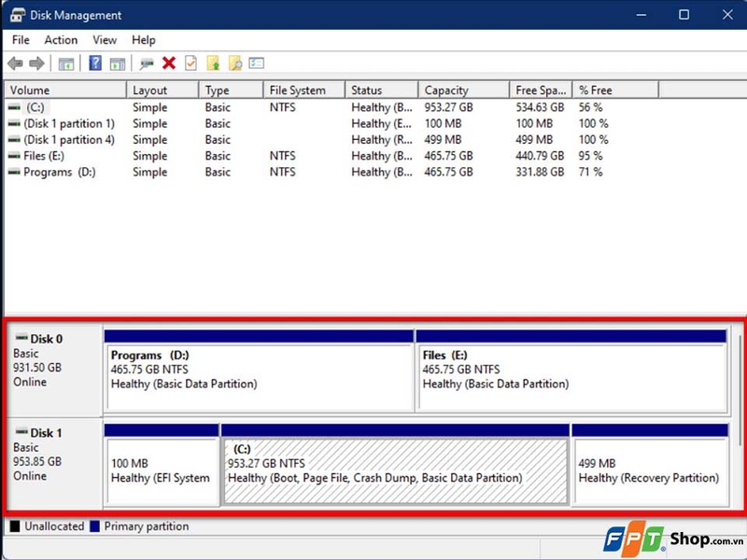Toggle the Show/Hide Action Pane icon
Image resolution: width=747 pixels, height=560 pixels.
point(118,63)
